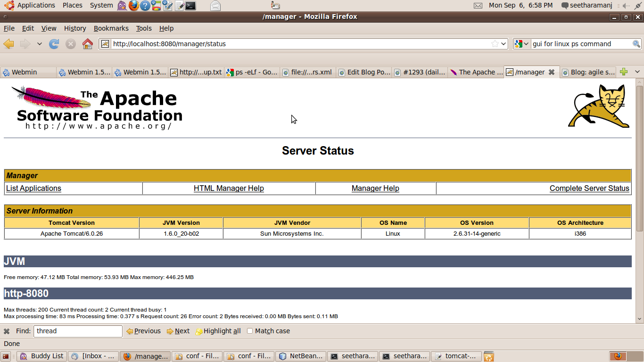
Task: Open the back/forward history dropdown arrow
Action: point(40,44)
